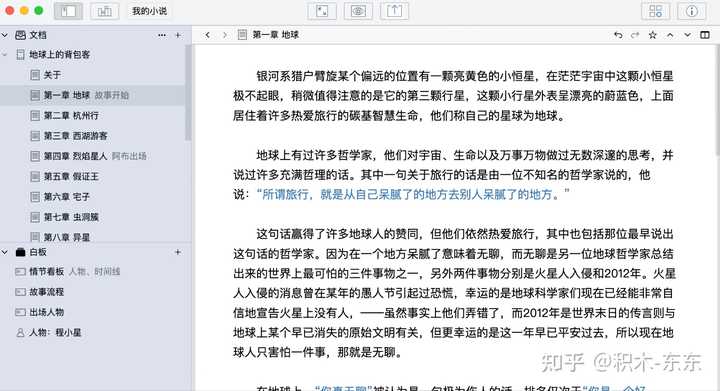Collapse the 文档 section
Viewport: 720px width, 391px height.
click(x=5, y=35)
